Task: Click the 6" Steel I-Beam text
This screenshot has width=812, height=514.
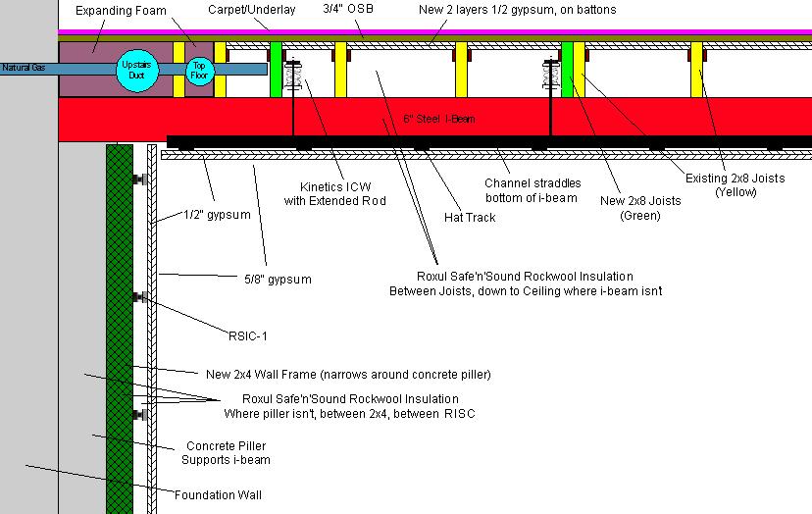Action: (x=413, y=122)
